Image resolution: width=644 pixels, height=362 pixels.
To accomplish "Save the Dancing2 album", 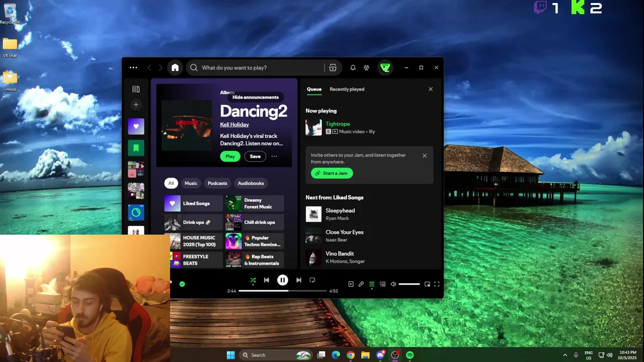I will coord(255,156).
